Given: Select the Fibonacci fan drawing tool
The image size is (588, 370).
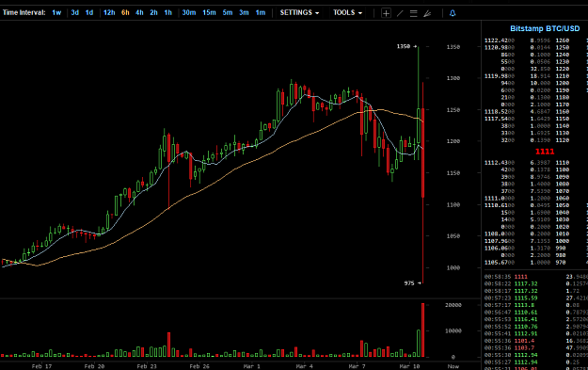Looking at the screenshot, I should (x=427, y=13).
